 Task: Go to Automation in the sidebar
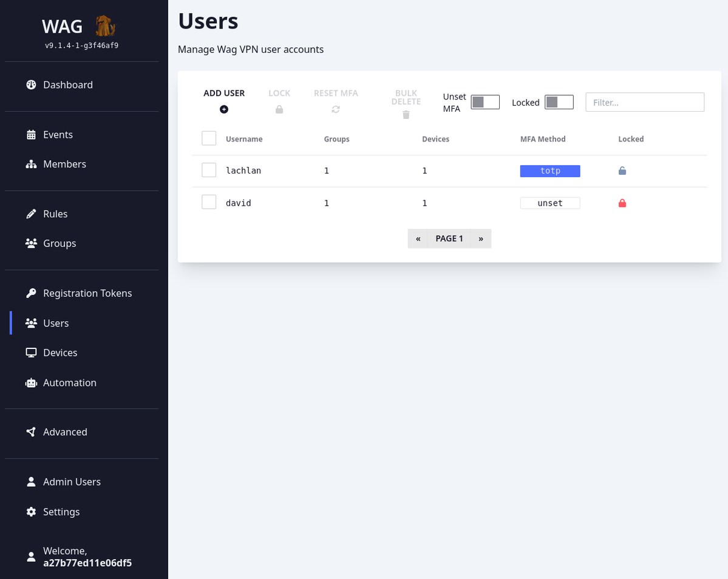[69, 382]
